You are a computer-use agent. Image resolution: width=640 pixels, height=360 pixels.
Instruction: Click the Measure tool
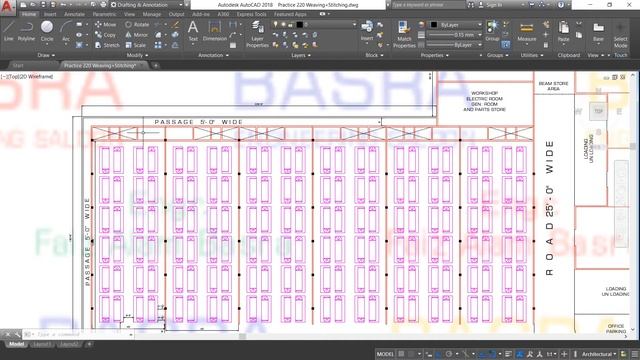(x=527, y=31)
